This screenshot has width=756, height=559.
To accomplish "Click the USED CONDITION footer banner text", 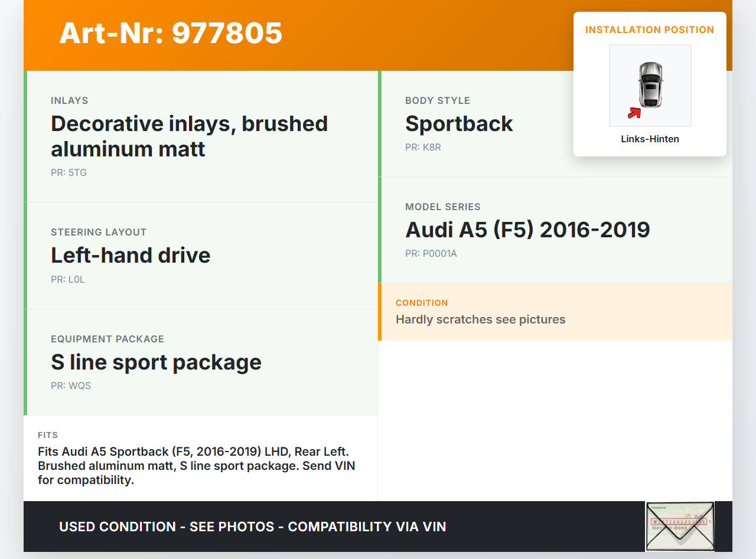I will pyautogui.click(x=252, y=527).
